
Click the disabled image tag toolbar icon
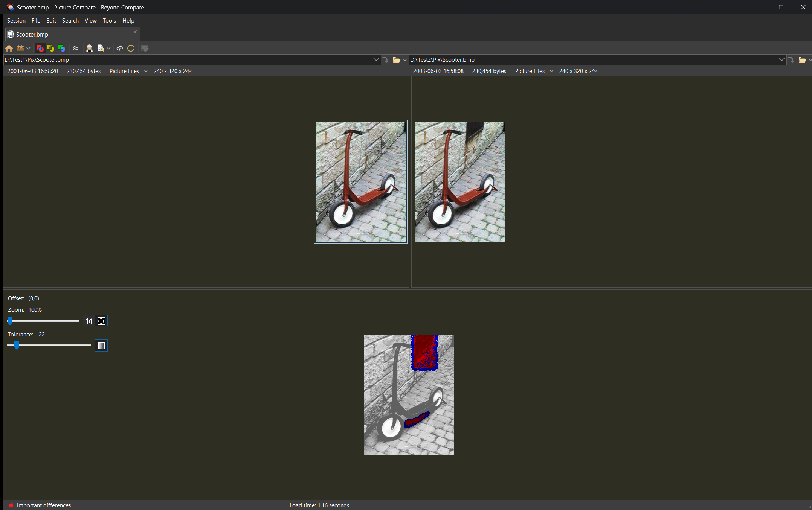click(x=145, y=48)
